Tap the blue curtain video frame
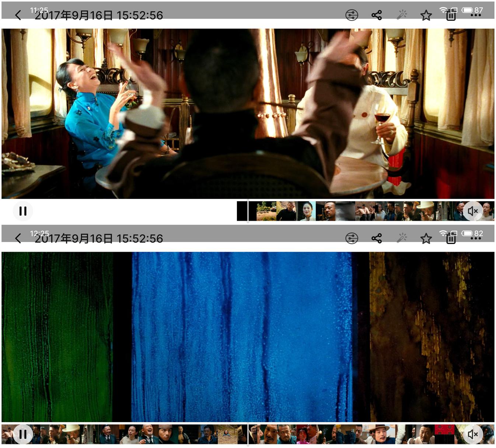This screenshot has height=448, width=496. tap(248, 337)
